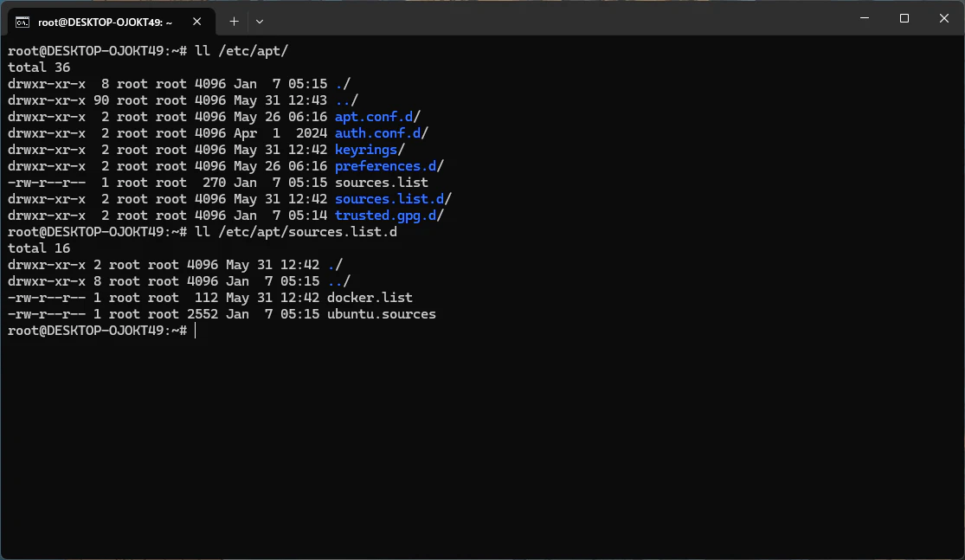The image size is (965, 560).
Task: Minimize the terminal window
Action: coord(865,18)
